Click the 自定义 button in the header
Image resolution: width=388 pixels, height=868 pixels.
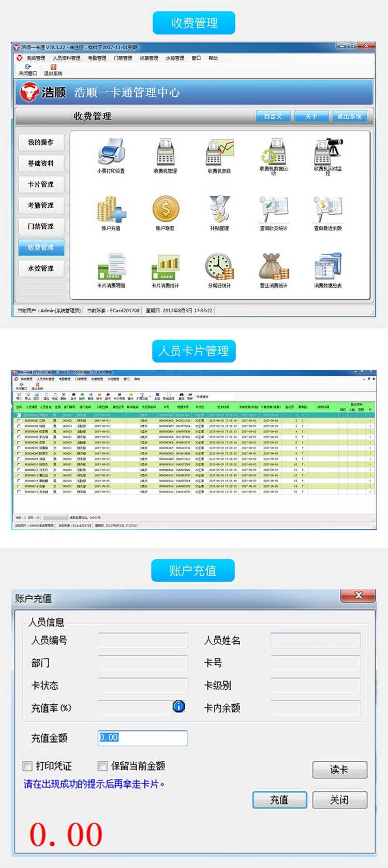click(273, 117)
